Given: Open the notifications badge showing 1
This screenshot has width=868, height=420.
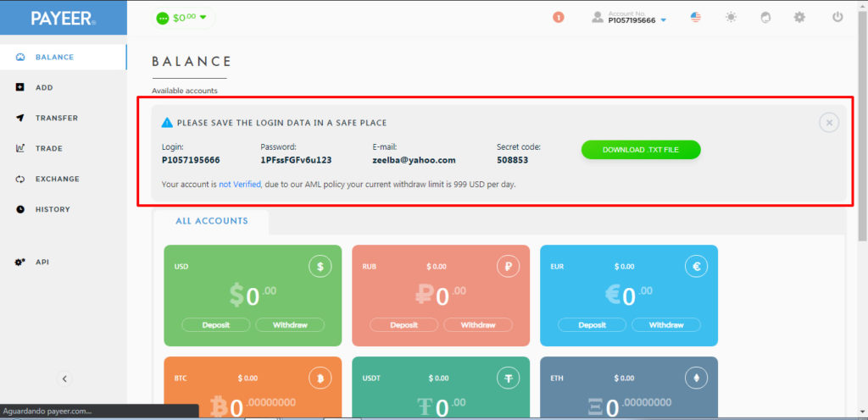Looking at the screenshot, I should (x=558, y=18).
